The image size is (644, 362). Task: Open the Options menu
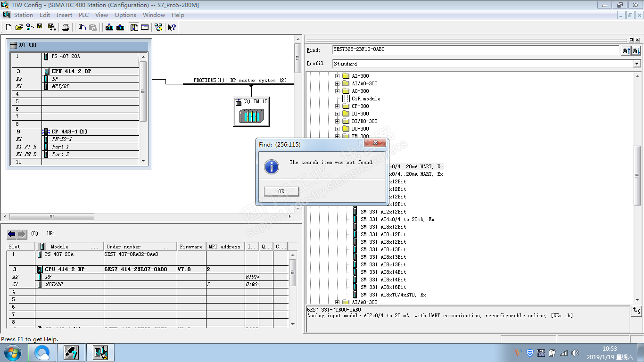click(125, 15)
